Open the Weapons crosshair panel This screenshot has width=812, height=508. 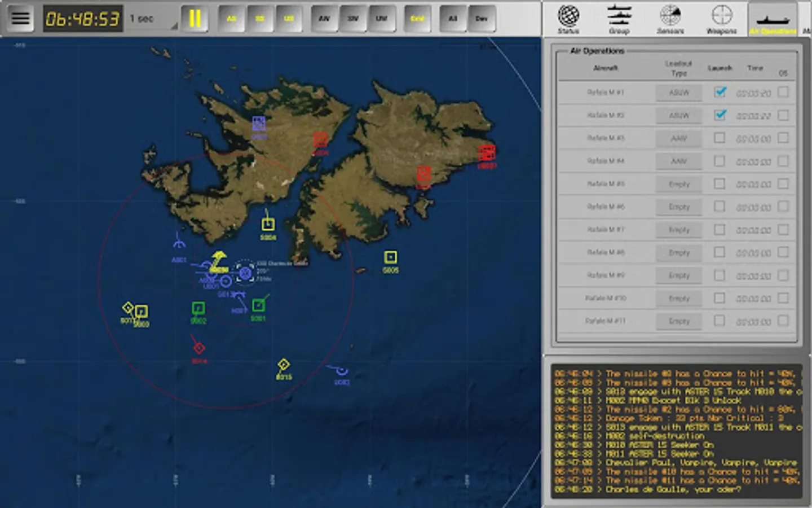tap(721, 19)
